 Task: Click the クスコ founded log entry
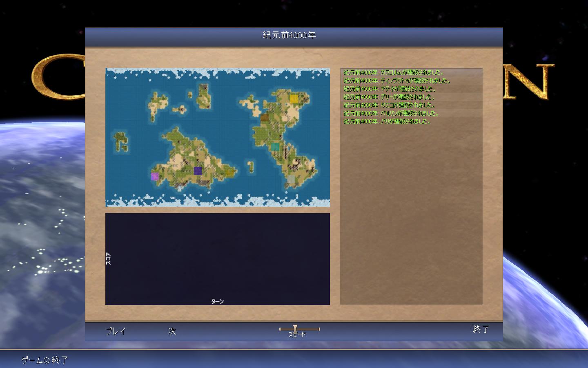[x=411, y=105]
